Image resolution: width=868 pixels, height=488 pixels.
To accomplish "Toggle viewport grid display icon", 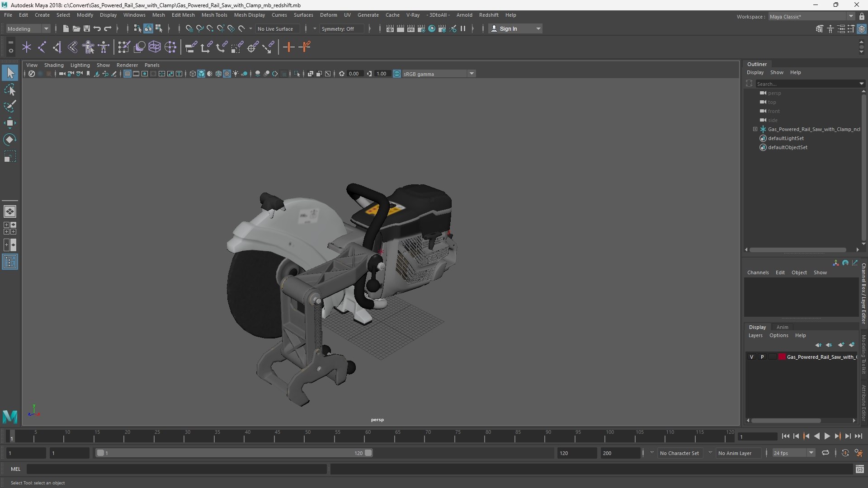I will (127, 74).
